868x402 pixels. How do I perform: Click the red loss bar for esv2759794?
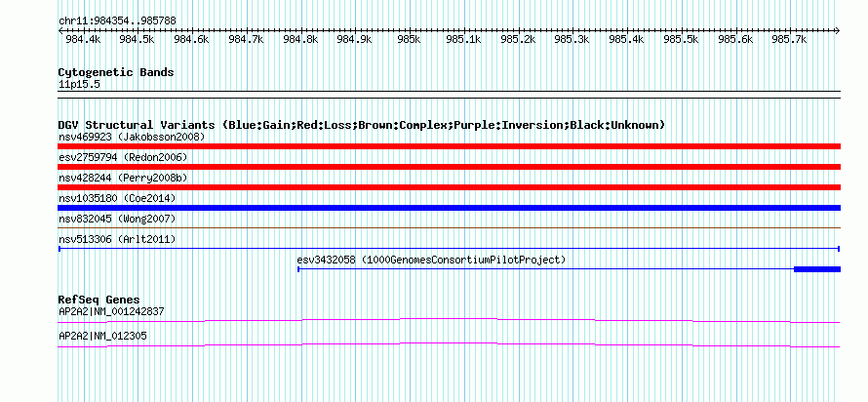[x=449, y=167]
